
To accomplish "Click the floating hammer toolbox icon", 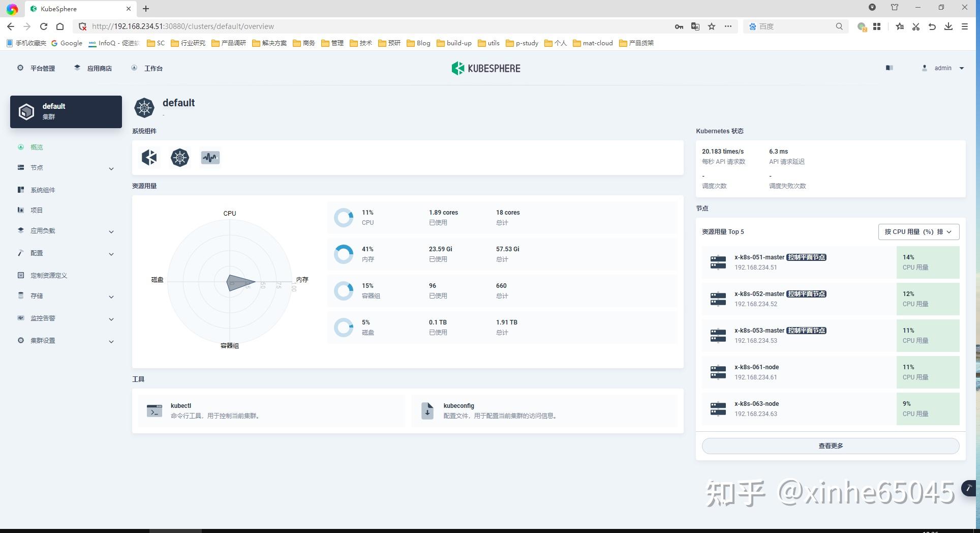I will pyautogui.click(x=969, y=488).
